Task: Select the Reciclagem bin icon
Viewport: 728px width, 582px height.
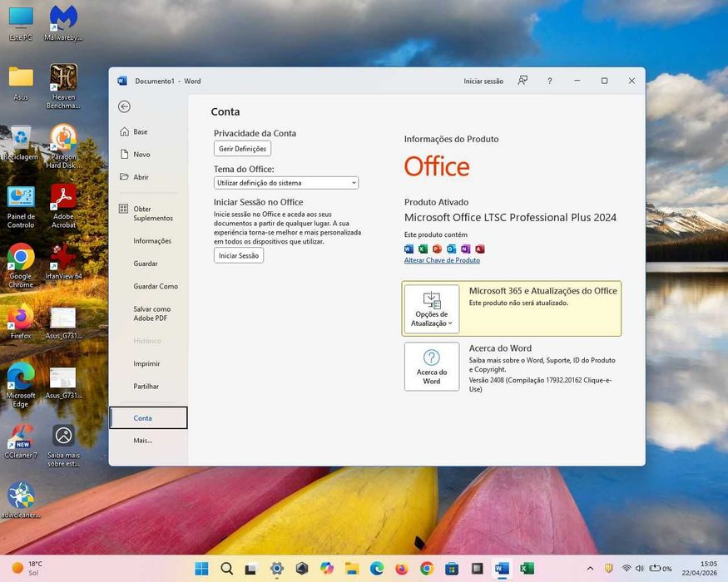Action: coord(21,143)
